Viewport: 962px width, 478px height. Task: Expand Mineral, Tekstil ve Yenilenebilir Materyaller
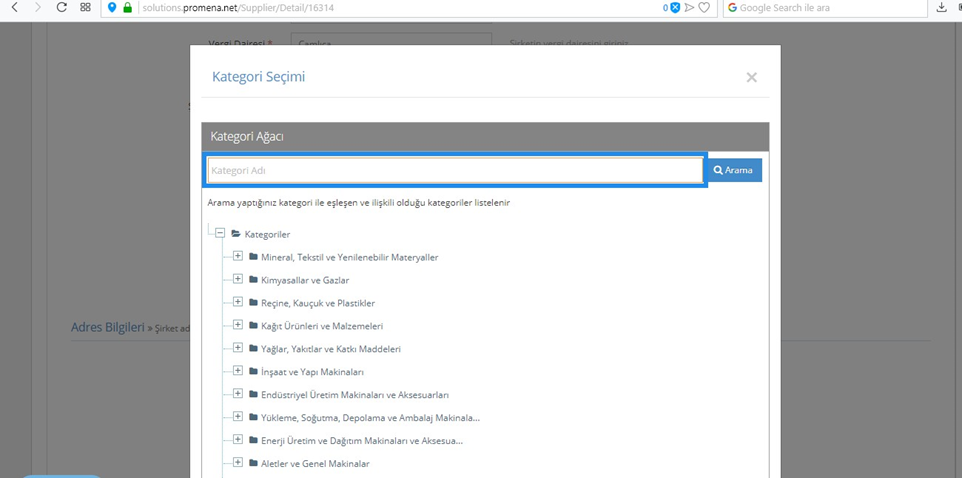point(238,256)
